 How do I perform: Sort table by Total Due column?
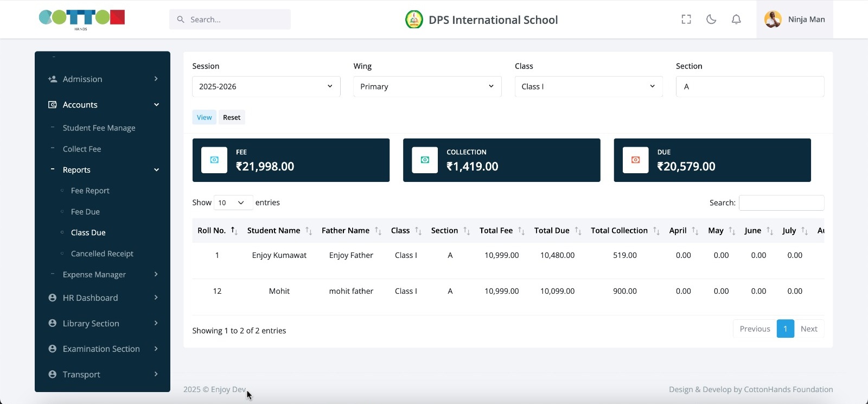[557, 230]
